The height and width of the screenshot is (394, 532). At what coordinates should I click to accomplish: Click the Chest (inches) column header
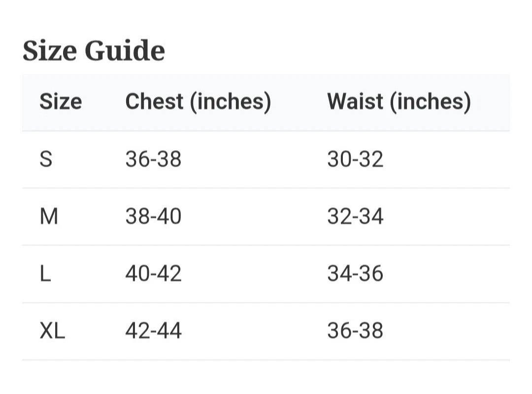[x=198, y=102]
